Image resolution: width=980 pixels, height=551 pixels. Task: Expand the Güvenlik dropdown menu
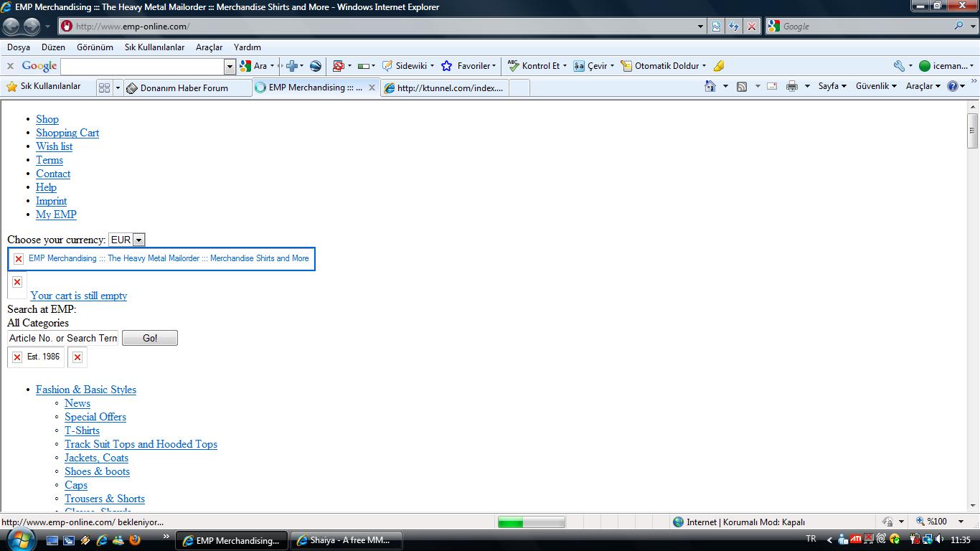point(876,86)
